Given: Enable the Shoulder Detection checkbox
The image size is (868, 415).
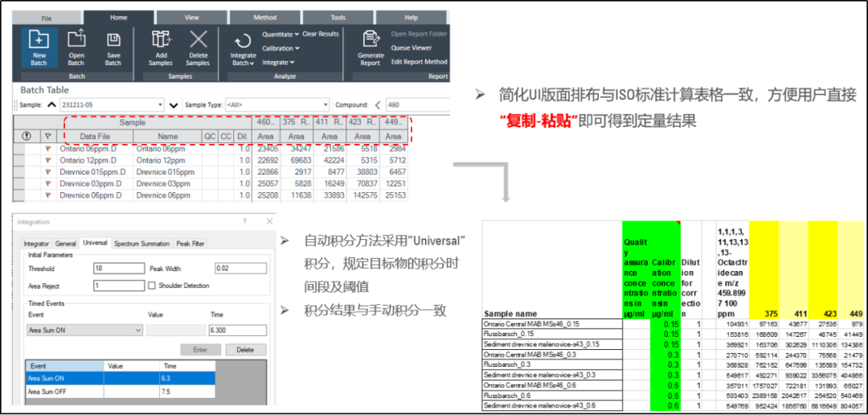Looking at the screenshot, I should pos(152,286).
